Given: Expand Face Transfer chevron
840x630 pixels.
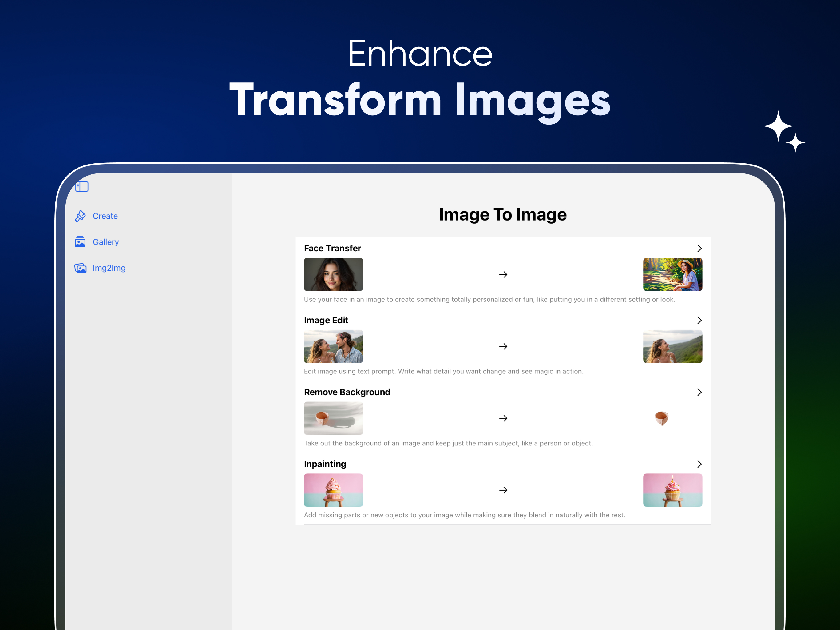Looking at the screenshot, I should [x=699, y=248].
